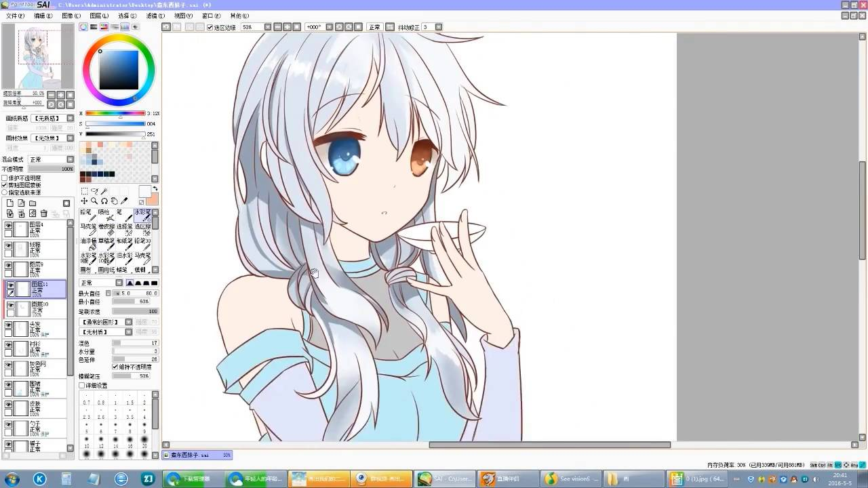Toggle the swatches panel icon
Screen dimensions: 868x488
(125, 27)
